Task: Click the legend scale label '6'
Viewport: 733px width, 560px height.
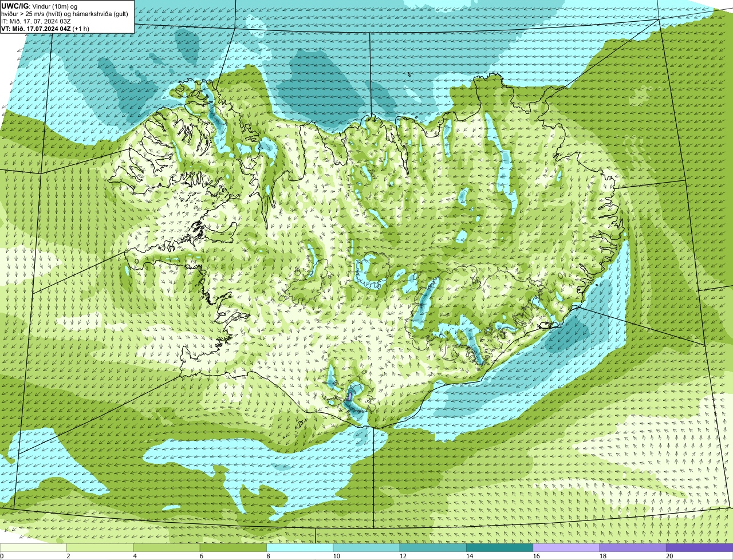Action: tap(201, 555)
